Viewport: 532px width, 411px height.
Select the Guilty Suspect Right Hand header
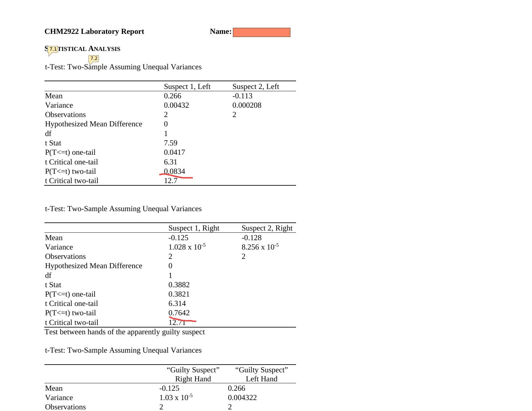click(x=193, y=375)
